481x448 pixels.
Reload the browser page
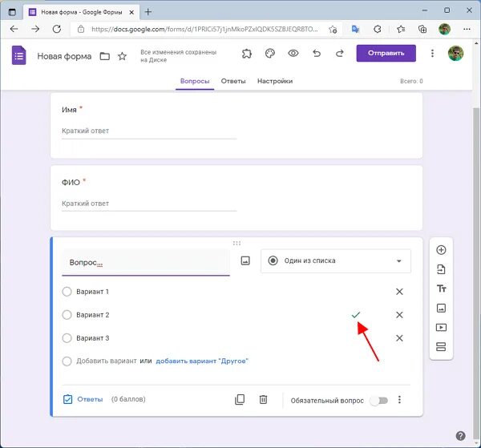(x=57, y=29)
